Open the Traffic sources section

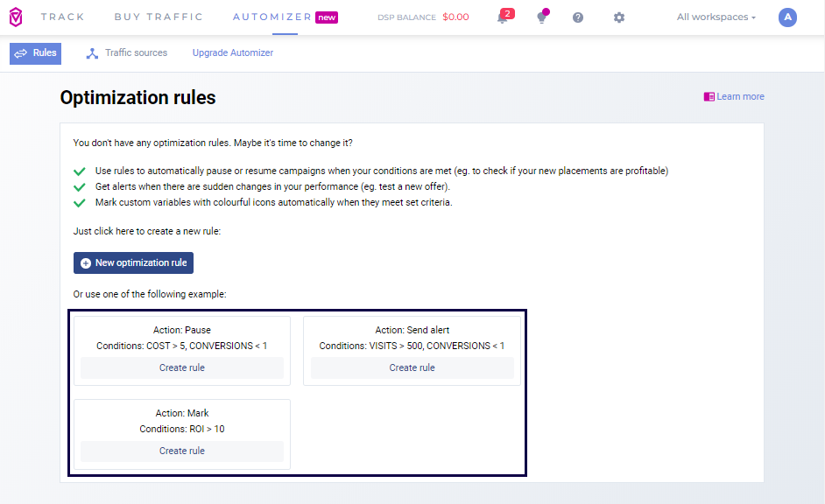click(136, 53)
